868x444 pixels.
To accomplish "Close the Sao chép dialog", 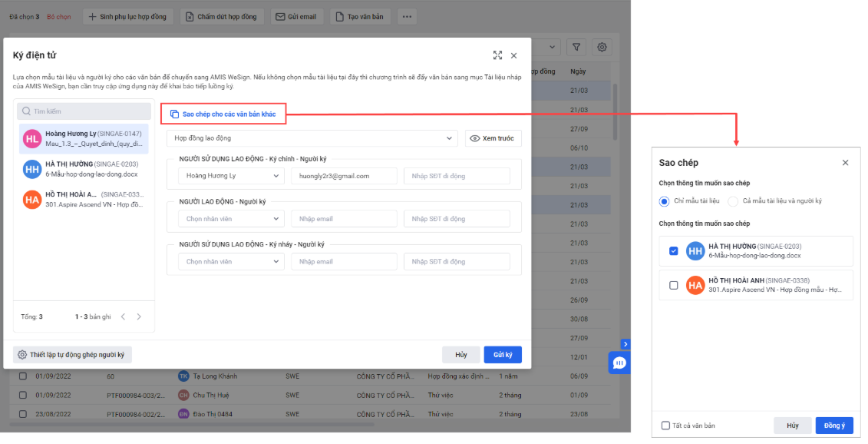I will [x=845, y=162].
